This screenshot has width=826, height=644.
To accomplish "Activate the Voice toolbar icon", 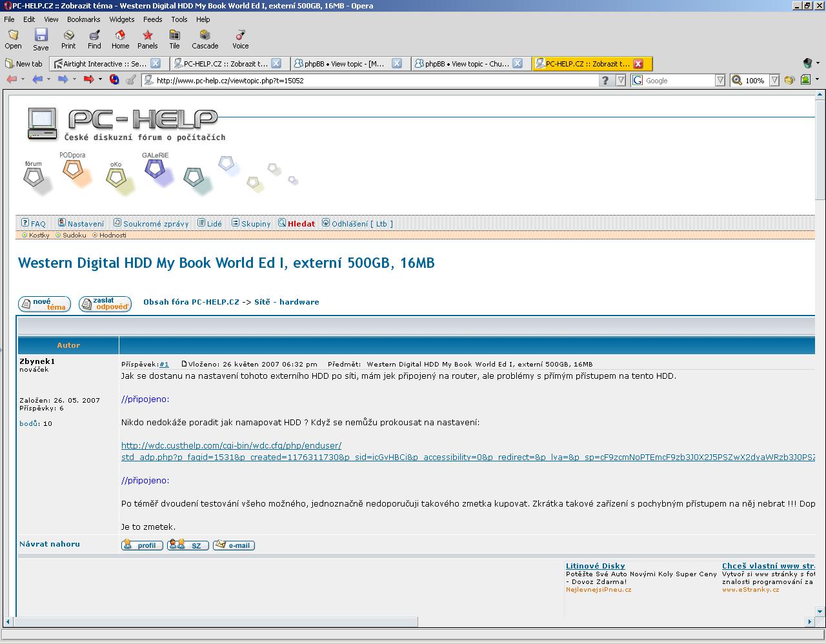I will click(x=240, y=39).
